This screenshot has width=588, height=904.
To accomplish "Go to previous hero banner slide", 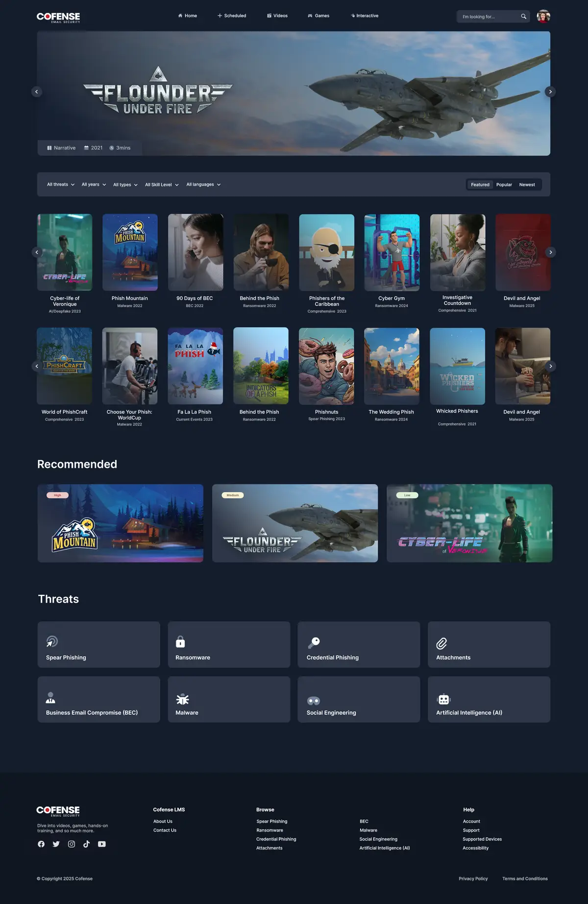I will (x=37, y=92).
